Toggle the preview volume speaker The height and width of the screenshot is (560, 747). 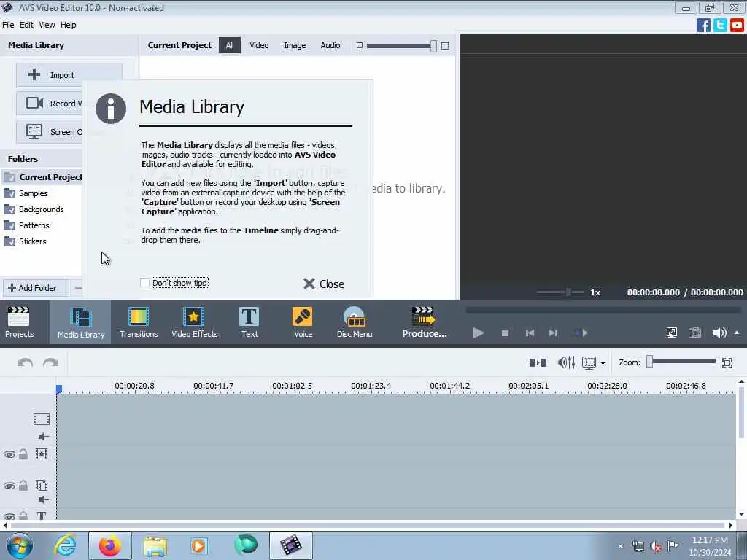719,332
